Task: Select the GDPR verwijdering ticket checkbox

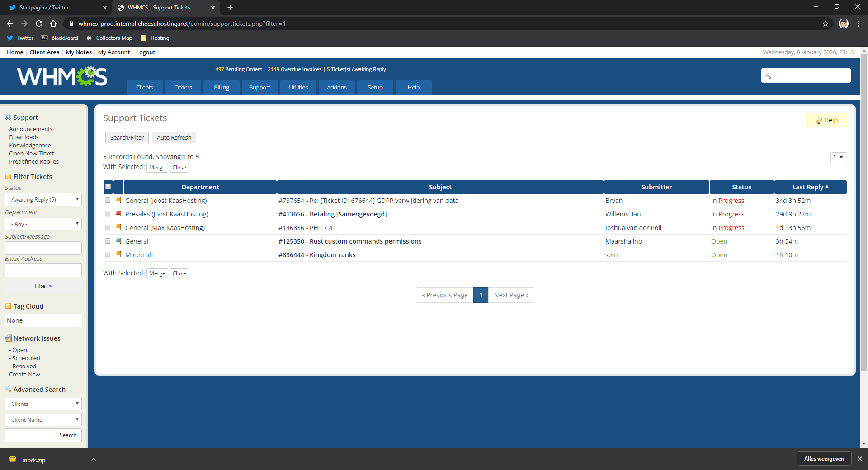Action: (x=108, y=200)
